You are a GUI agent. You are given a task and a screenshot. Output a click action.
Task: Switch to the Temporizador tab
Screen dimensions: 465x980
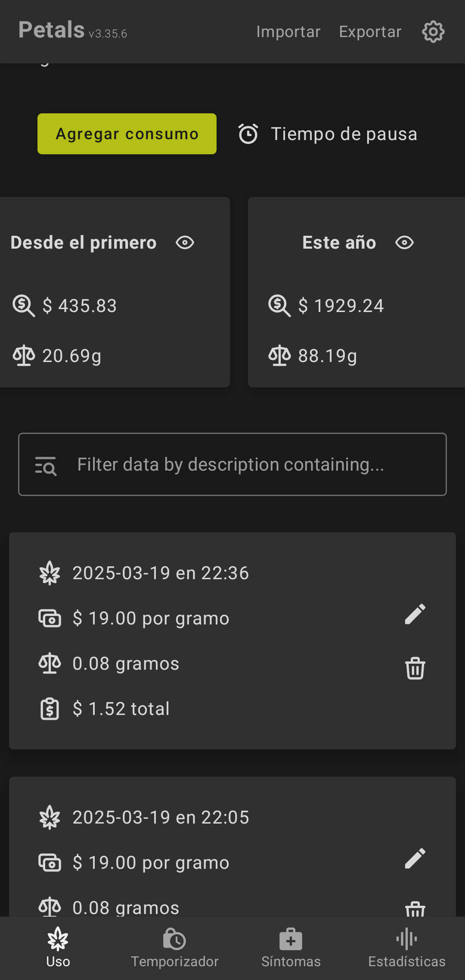[x=174, y=948]
